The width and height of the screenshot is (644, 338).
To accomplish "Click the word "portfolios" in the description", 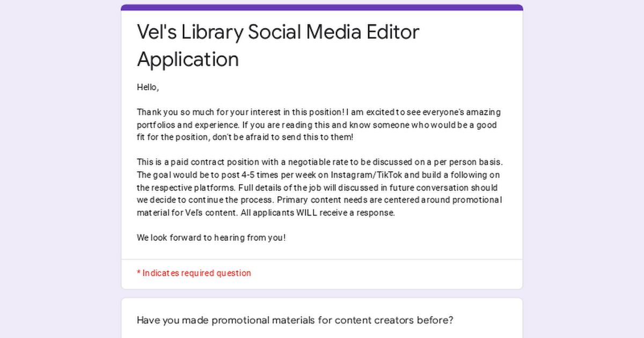I will tap(157, 125).
